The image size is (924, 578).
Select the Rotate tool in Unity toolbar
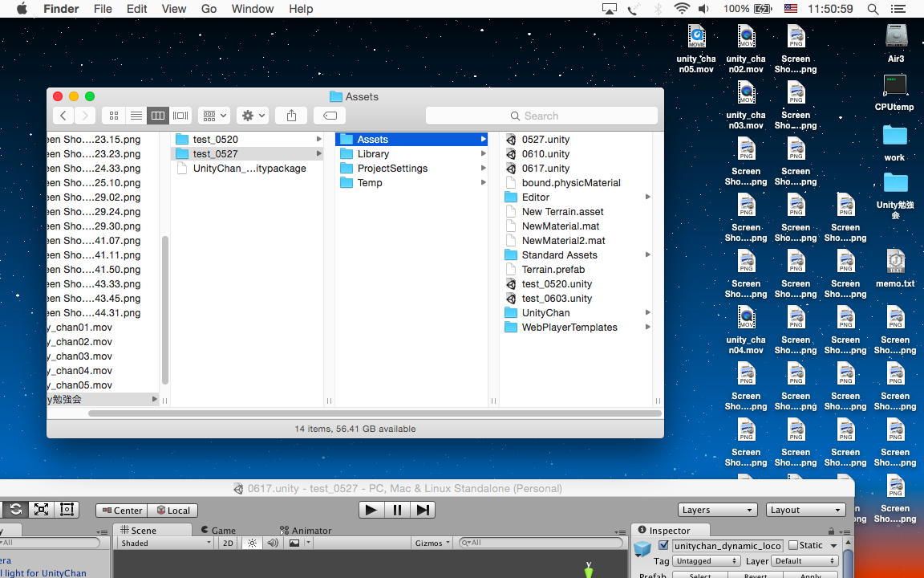(15, 510)
